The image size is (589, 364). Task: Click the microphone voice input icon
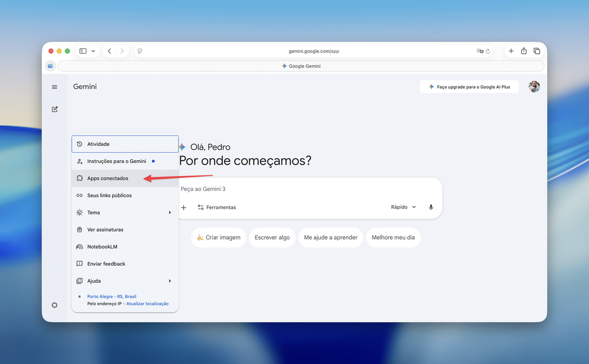pos(431,207)
